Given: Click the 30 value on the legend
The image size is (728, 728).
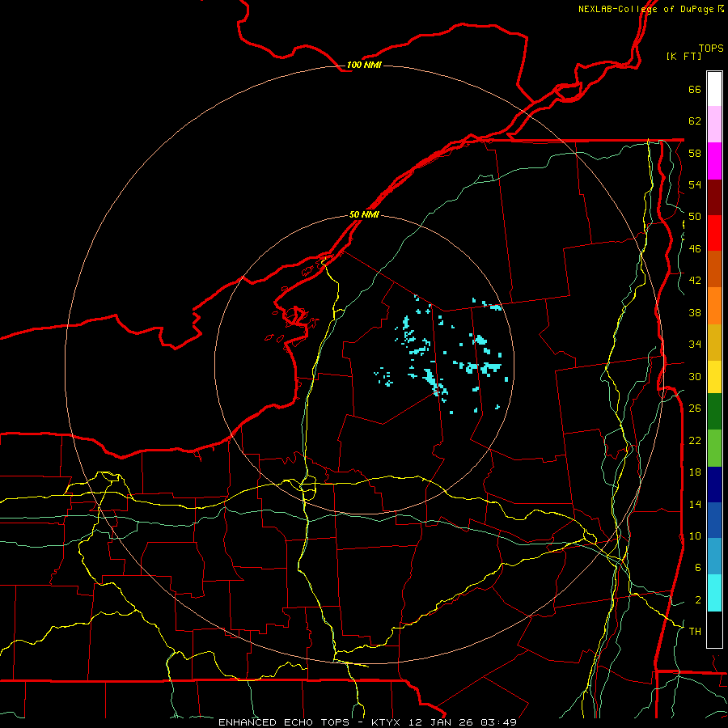Looking at the screenshot, I should click(x=695, y=376).
